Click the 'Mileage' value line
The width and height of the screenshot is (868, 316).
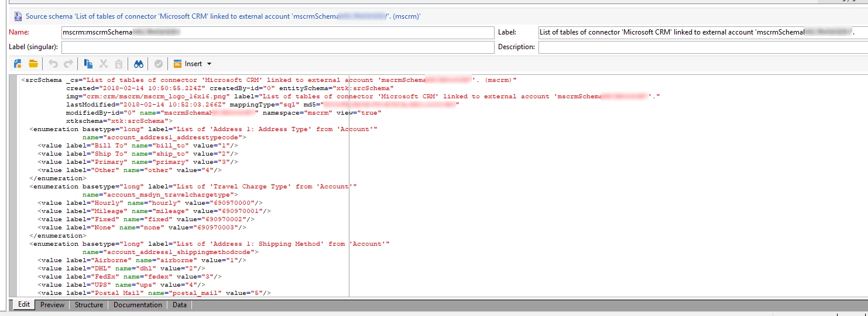coord(154,211)
